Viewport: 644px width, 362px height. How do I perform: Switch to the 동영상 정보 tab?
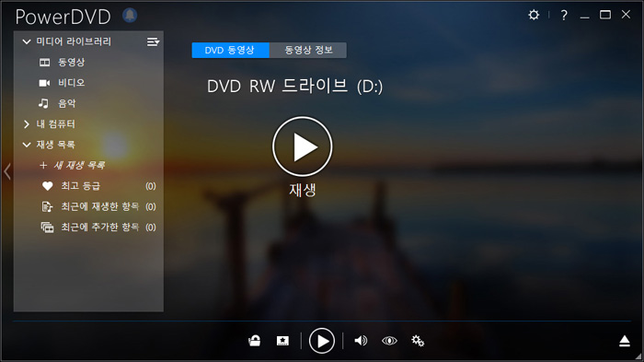point(308,50)
